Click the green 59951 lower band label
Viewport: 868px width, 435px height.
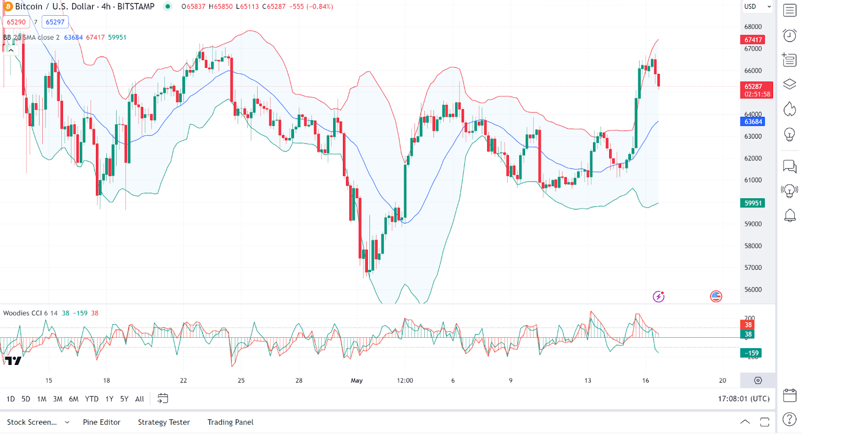point(753,203)
